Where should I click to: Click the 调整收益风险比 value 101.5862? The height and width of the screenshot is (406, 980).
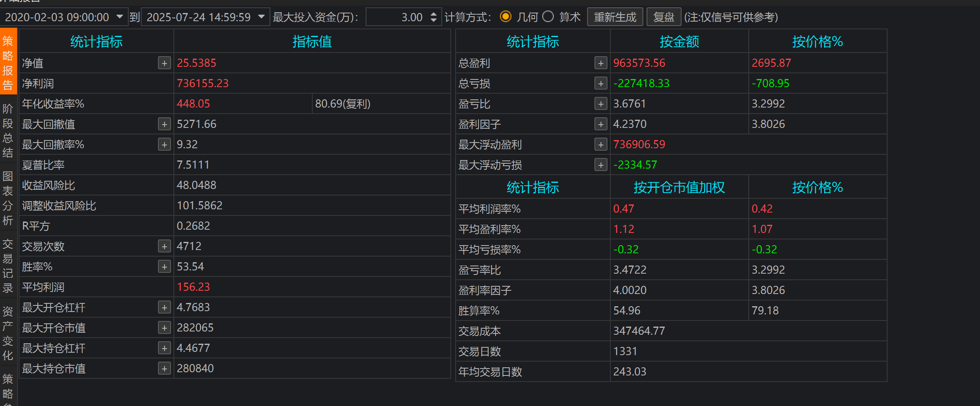click(x=200, y=206)
